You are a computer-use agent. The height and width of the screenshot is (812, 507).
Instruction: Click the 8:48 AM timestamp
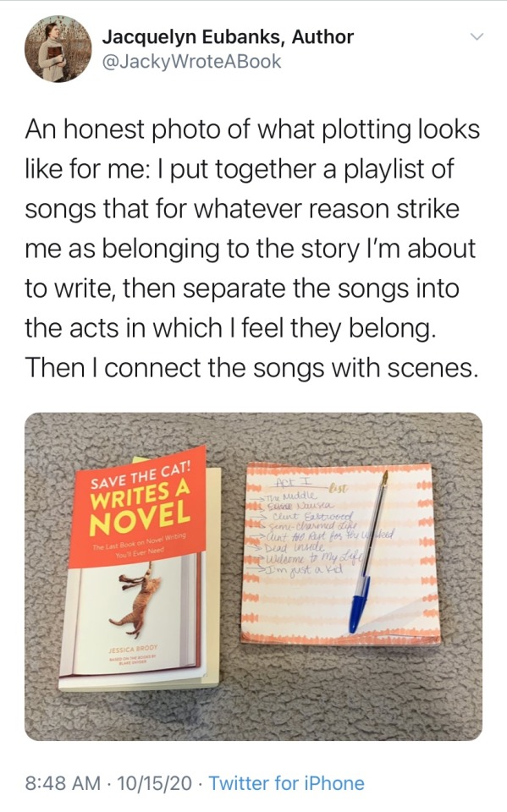(x=63, y=782)
